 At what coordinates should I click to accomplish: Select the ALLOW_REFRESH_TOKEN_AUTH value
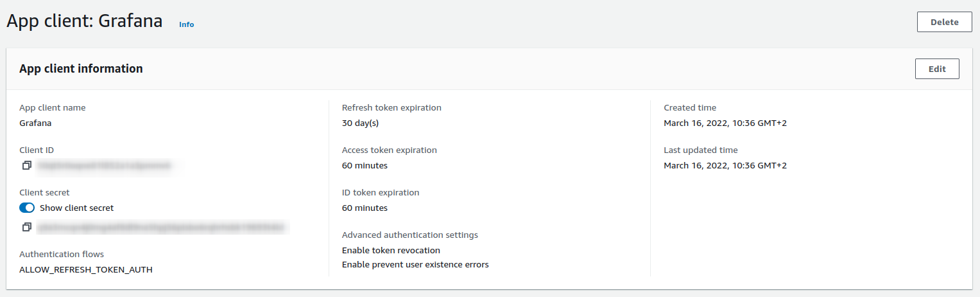tap(86, 269)
